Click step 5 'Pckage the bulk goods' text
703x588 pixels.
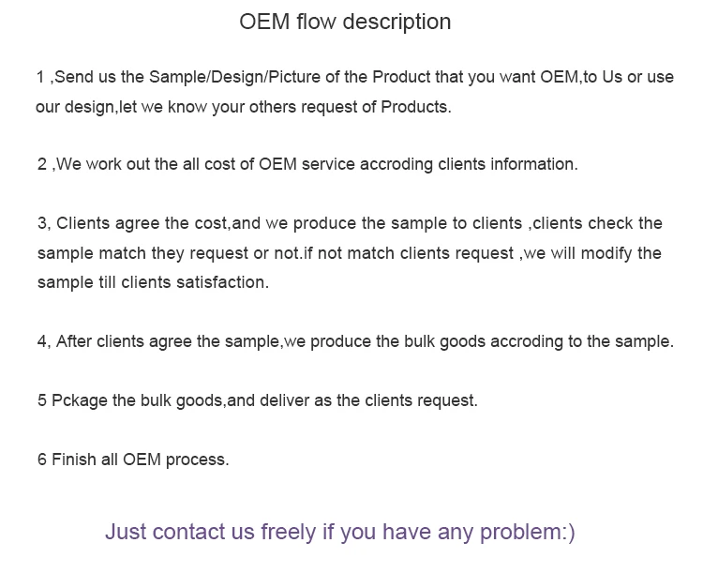click(x=258, y=400)
